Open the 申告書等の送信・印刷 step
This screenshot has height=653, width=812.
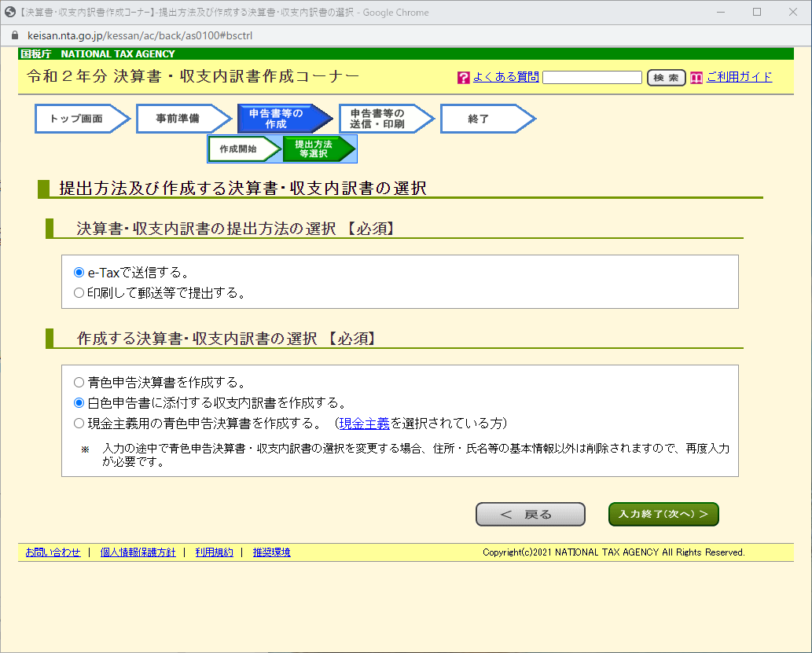pyautogui.click(x=387, y=119)
